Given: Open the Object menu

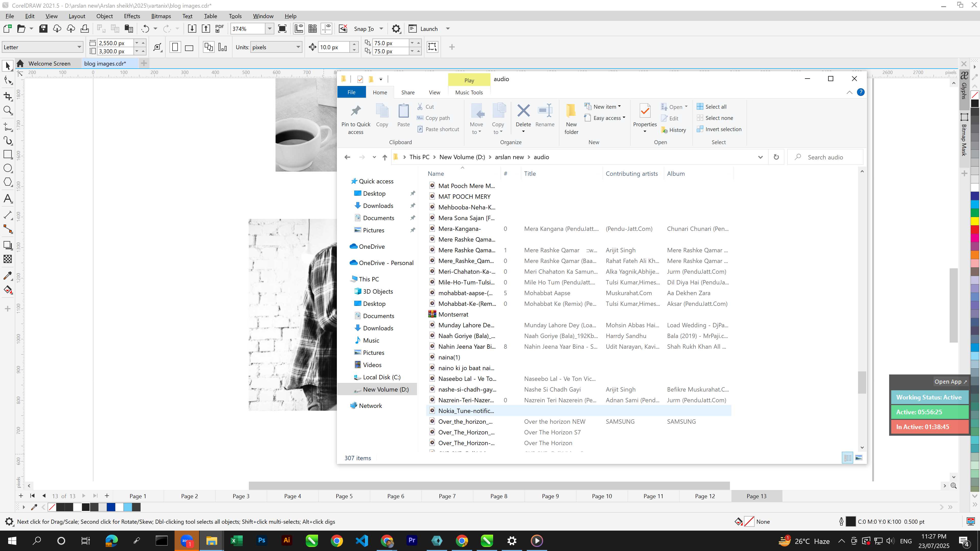Looking at the screenshot, I should pyautogui.click(x=104, y=16).
